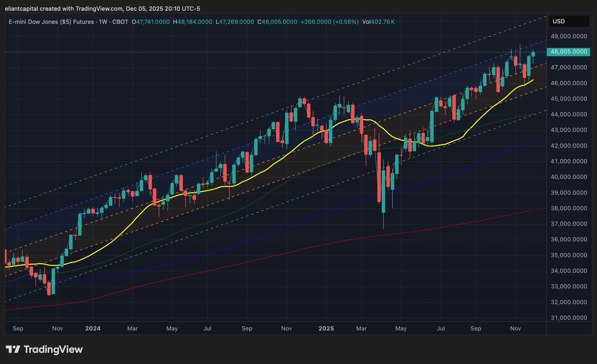This screenshot has height=364, width=597.
Task: Click the USD currency label
Action: click(x=559, y=21)
